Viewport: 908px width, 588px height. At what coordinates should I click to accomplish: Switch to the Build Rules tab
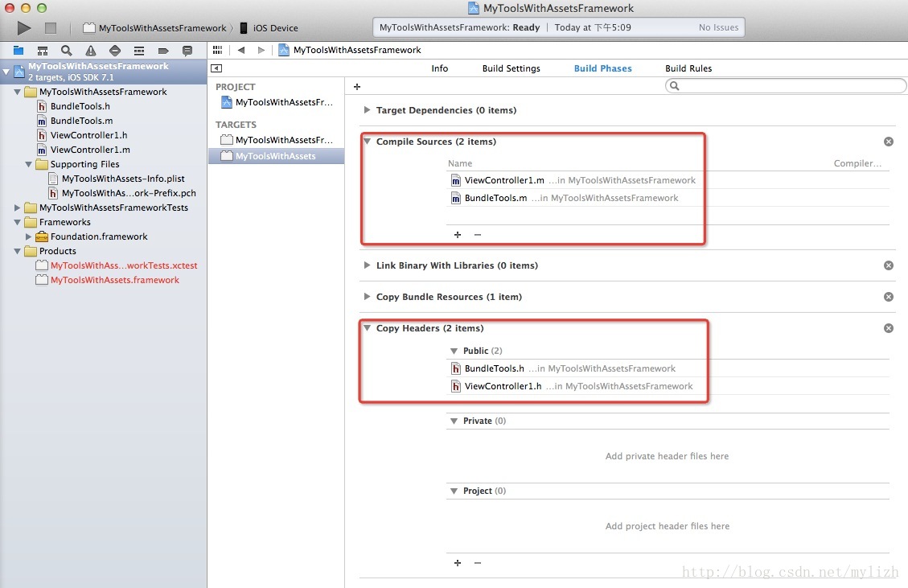688,68
